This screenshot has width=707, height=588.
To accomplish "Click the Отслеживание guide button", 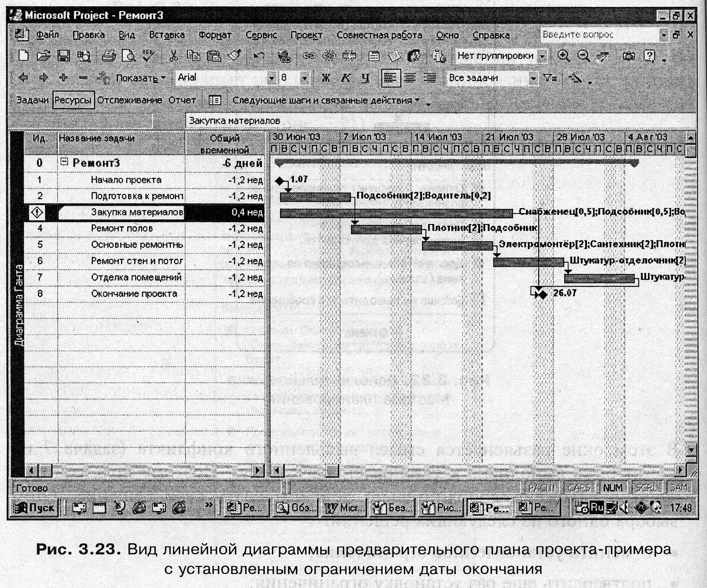I will (x=129, y=100).
